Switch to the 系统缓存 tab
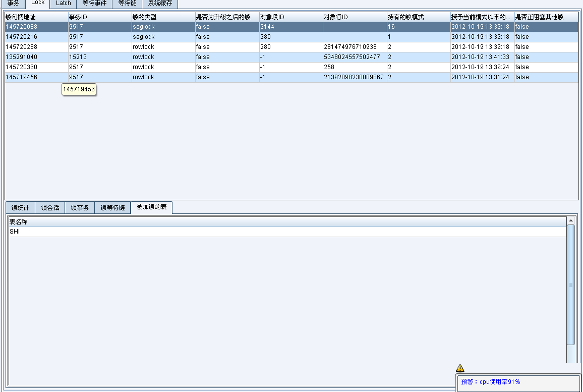 (160, 3)
